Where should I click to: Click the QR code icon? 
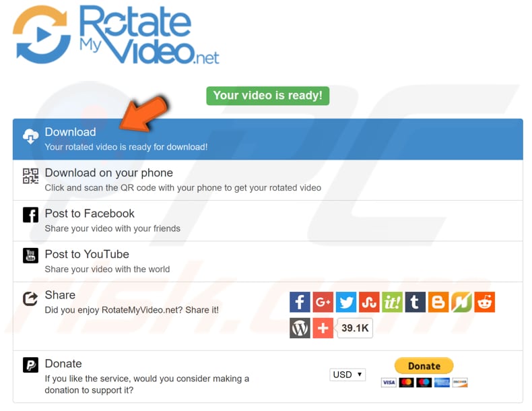pos(30,176)
